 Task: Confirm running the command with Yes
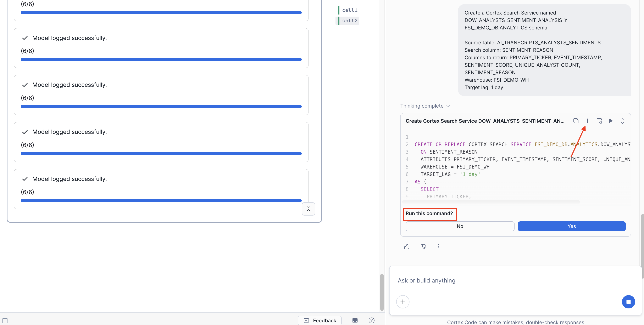(x=572, y=226)
